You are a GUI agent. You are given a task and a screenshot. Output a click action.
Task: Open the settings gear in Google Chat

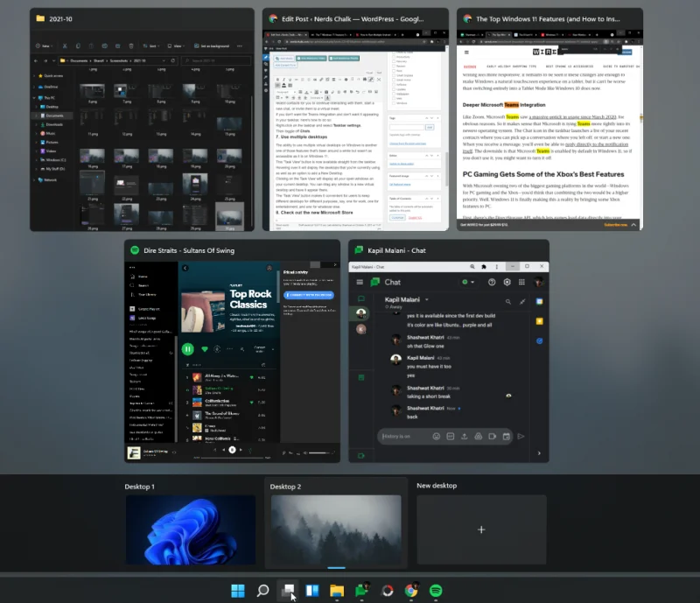507,283
